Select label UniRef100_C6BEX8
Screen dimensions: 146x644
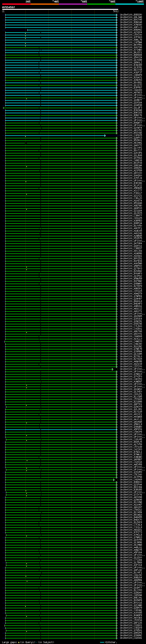pyautogui.click(x=131, y=161)
